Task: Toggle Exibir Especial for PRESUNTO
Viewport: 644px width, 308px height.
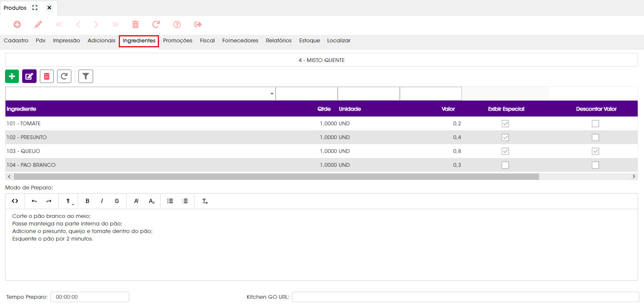Action: pyautogui.click(x=505, y=137)
